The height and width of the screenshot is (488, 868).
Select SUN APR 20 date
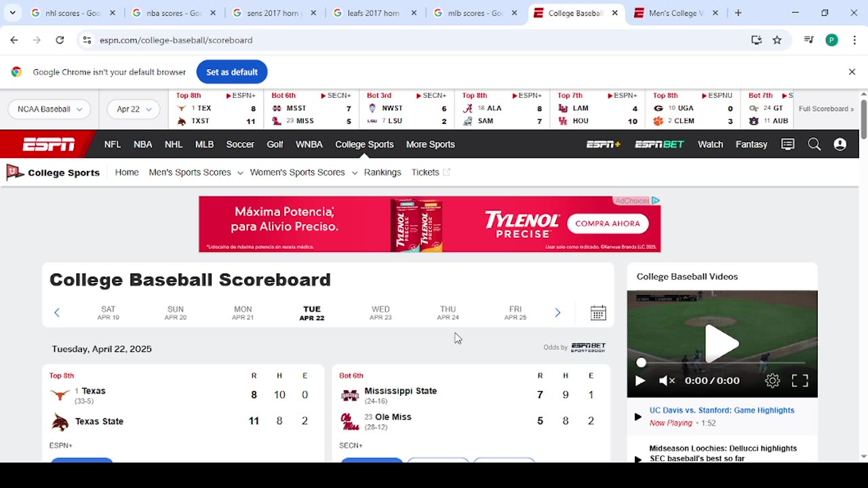(176, 312)
